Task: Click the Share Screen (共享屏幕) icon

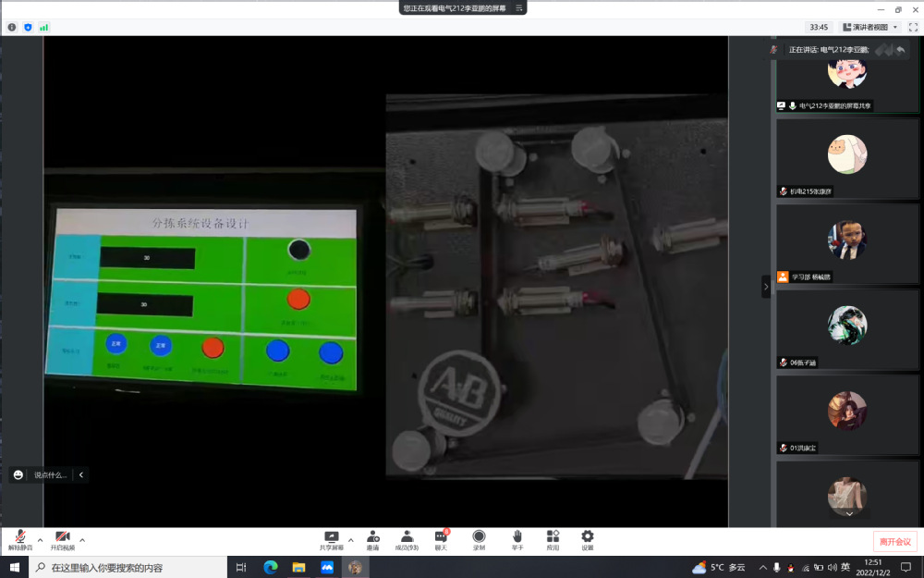Action: tap(331, 538)
